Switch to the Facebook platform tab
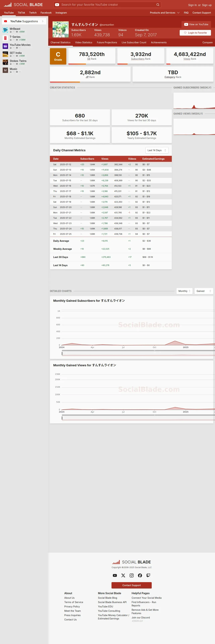 click(46, 13)
